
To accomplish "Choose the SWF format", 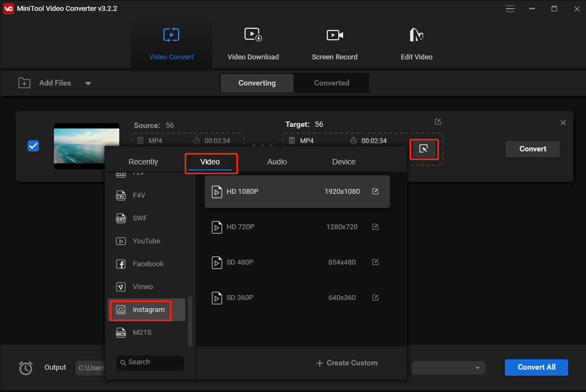I will pos(146,218).
